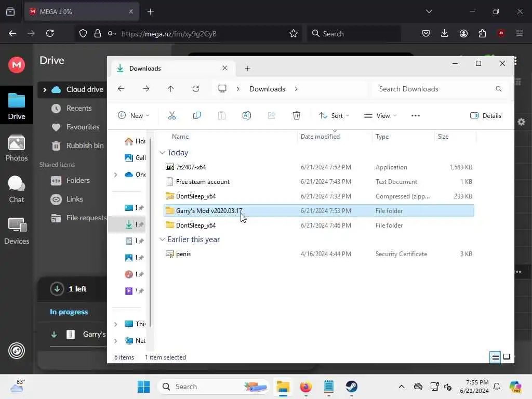Open the New dropdown in Explorer
532x399 pixels.
click(x=134, y=116)
